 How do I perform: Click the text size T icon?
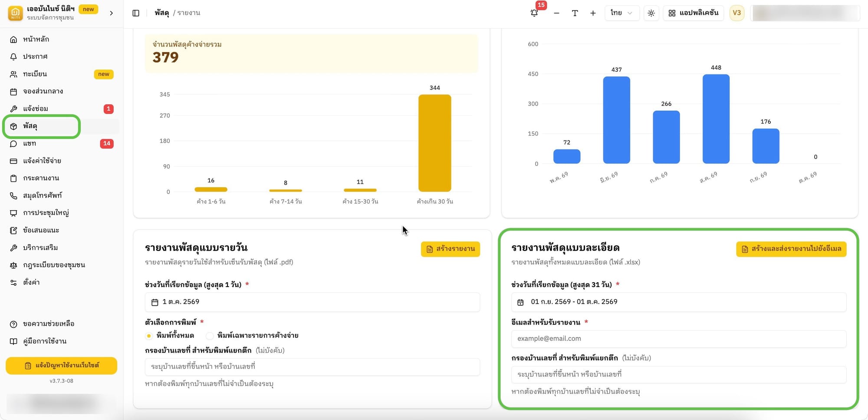[575, 13]
